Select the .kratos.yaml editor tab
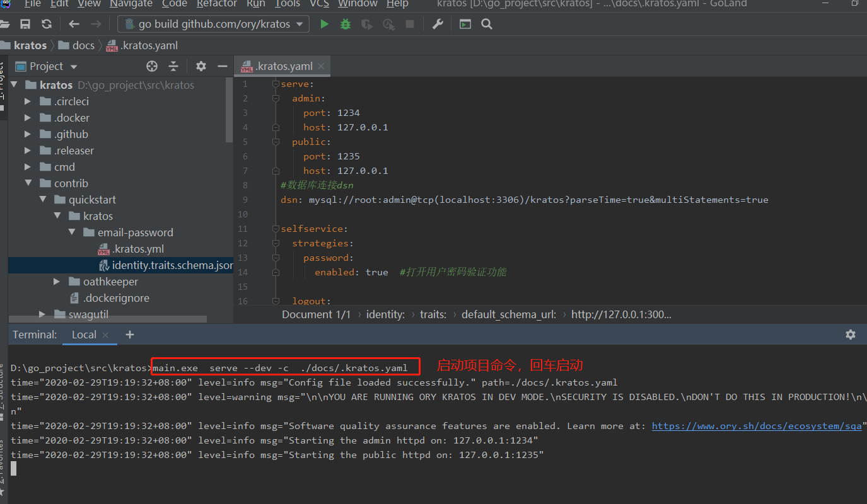Screen dimensions: 867x504 click(284, 66)
